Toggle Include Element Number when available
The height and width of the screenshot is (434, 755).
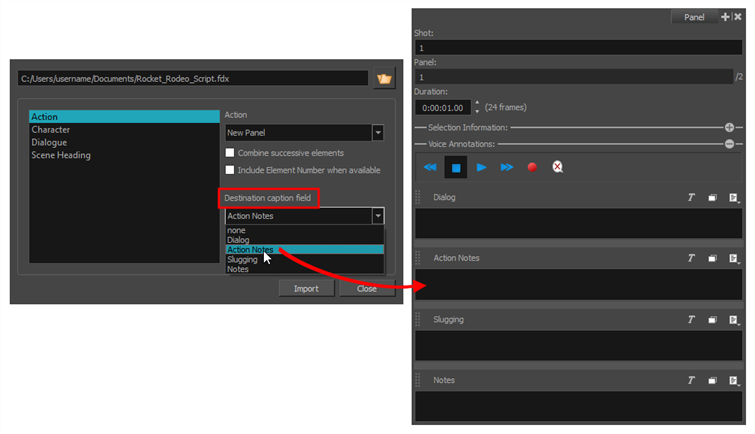coord(230,170)
